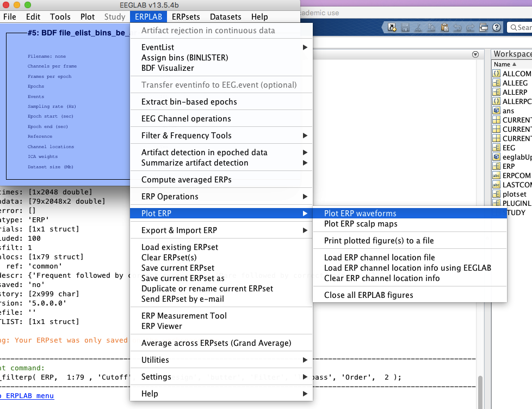This screenshot has width=532, height=409.
Task: Choose Plot ERP scalp maps
Action: (410, 224)
